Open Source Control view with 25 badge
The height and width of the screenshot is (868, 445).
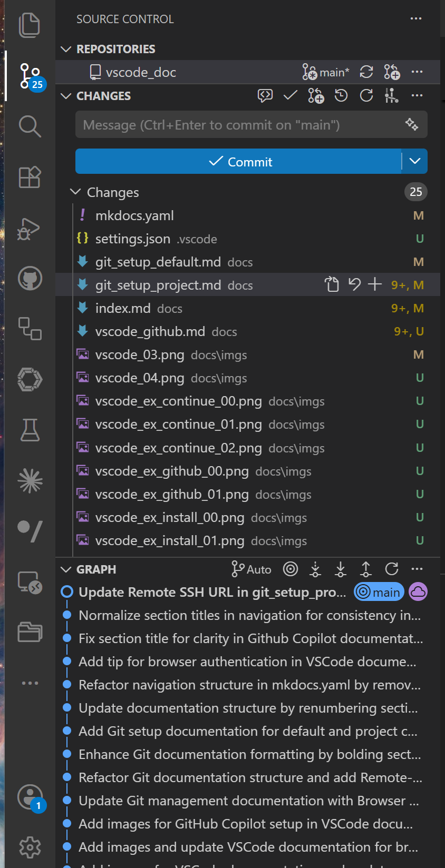pos(30,76)
